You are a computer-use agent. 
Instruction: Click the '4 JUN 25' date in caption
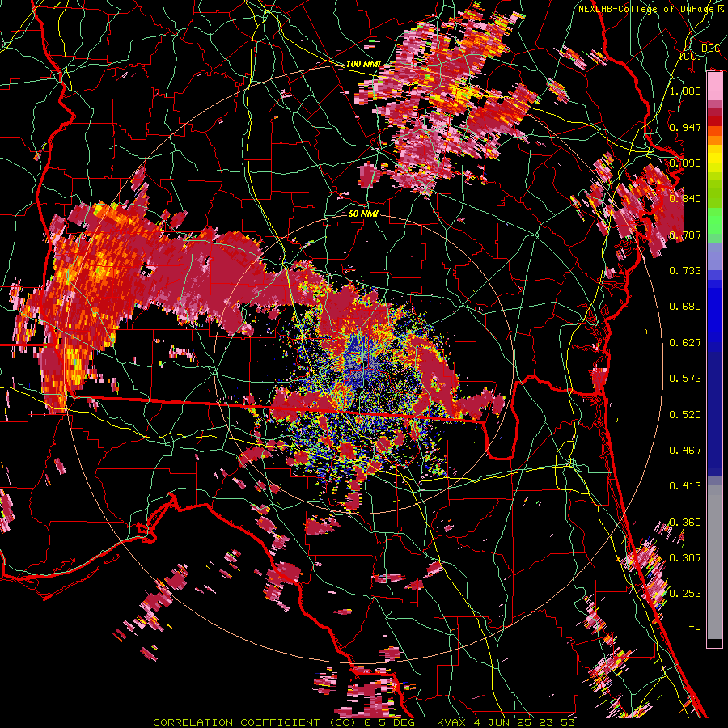[x=502, y=722]
